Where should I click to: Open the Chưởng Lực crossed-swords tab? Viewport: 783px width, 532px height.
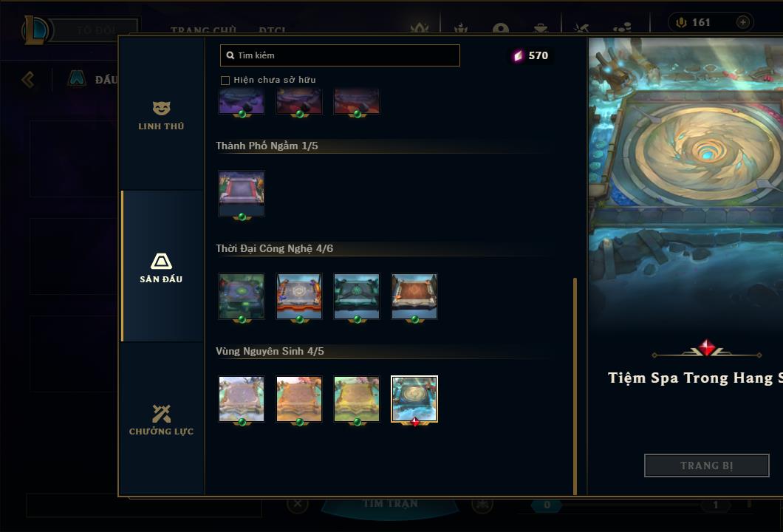point(161,414)
